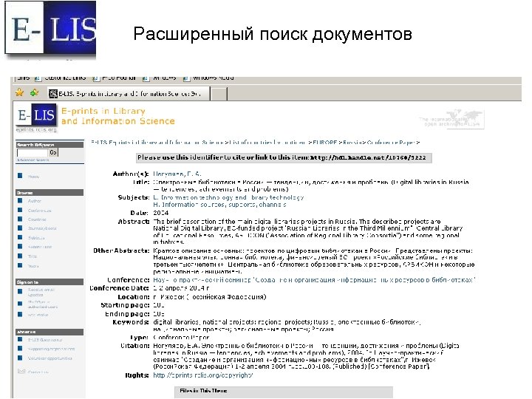The height and width of the screenshot is (399, 532).
Task: Browse by Journals/Books in sidebar
Action: [42, 228]
